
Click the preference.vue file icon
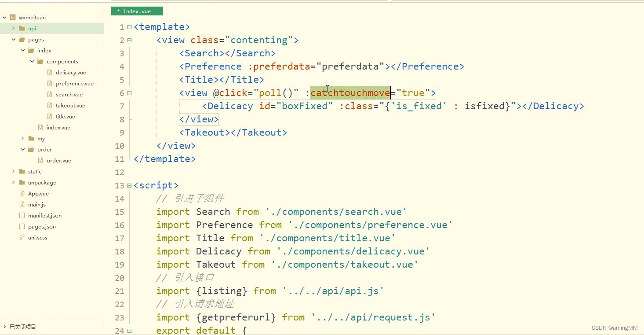click(x=50, y=84)
